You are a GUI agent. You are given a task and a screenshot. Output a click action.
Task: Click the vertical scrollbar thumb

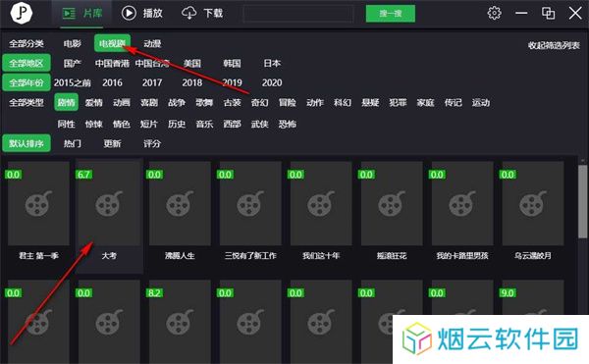pos(582,201)
